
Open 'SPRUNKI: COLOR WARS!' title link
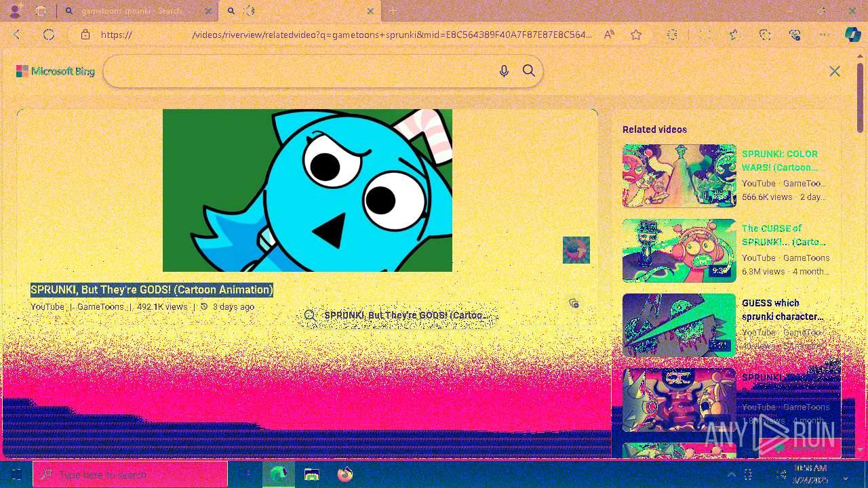(780, 161)
